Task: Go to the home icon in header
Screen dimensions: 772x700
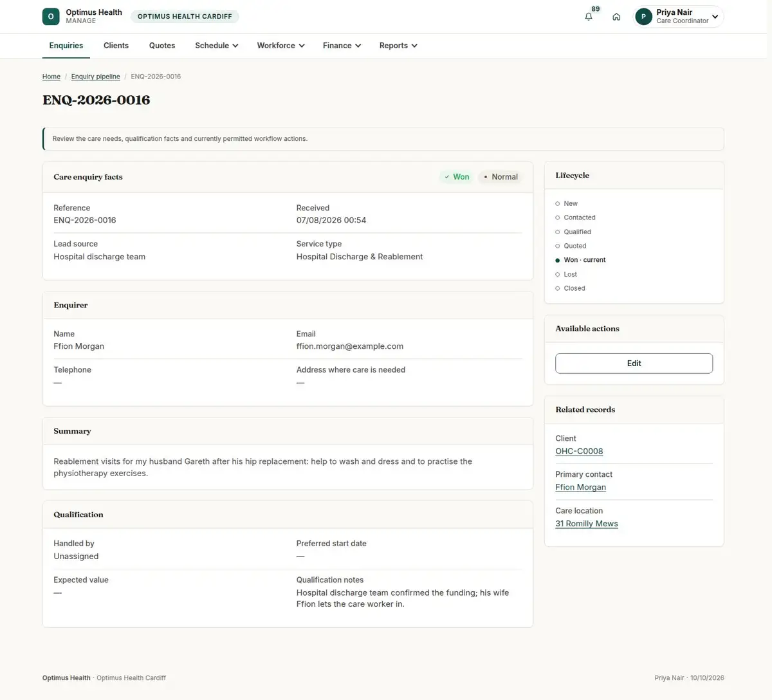Action: tap(616, 17)
